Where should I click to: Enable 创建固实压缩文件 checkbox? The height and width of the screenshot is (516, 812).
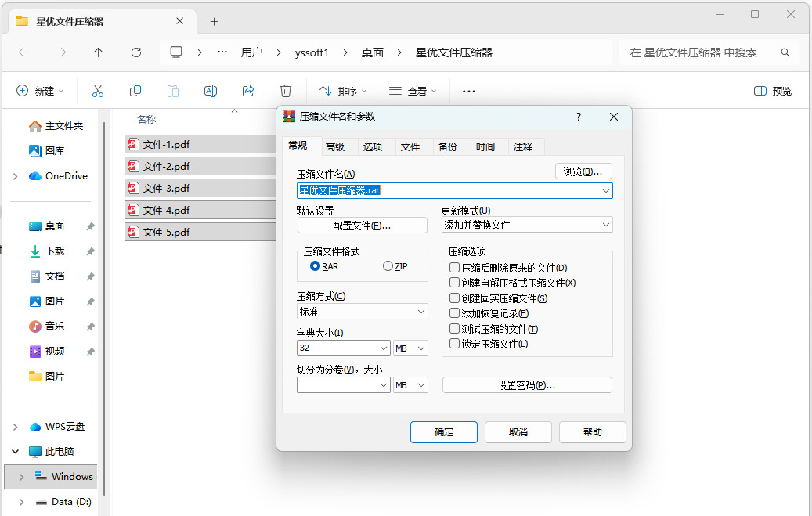[454, 298]
